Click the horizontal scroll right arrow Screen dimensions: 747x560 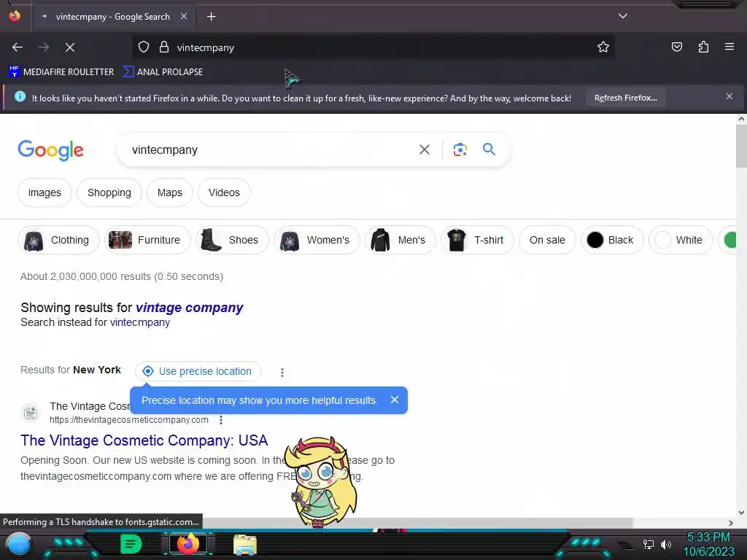click(x=731, y=523)
